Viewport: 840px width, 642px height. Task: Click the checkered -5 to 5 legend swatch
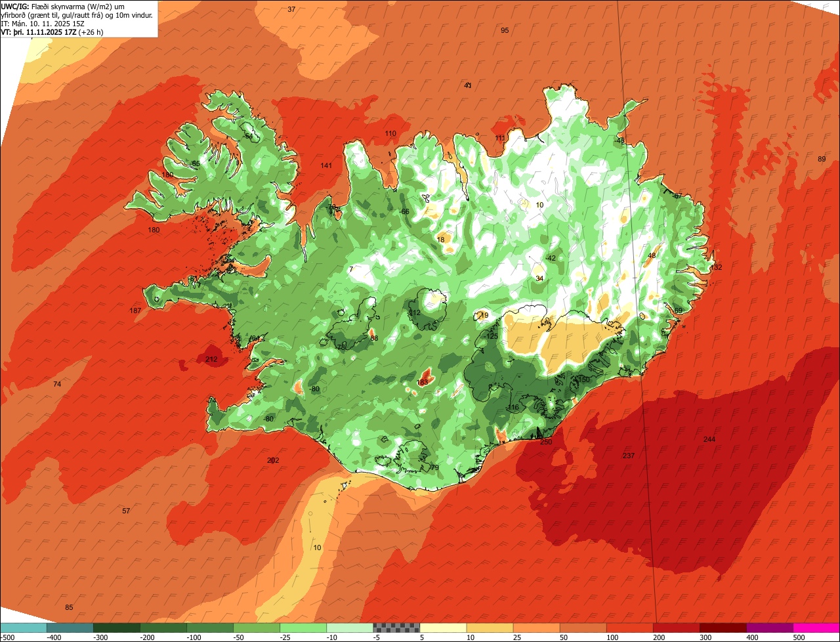point(396,628)
